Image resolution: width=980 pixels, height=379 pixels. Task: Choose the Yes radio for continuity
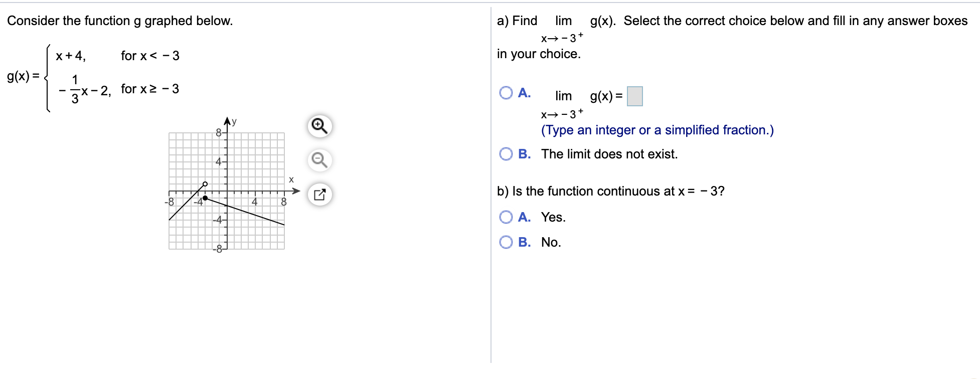pyautogui.click(x=506, y=217)
